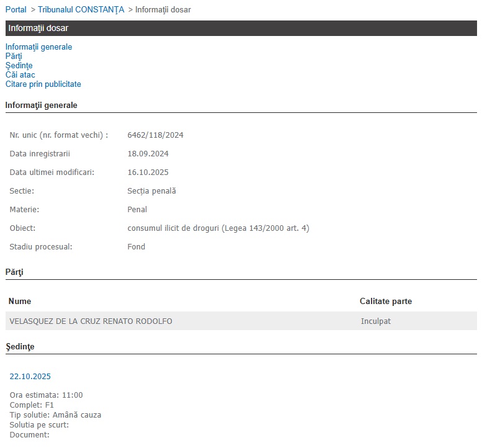Open the Citare prin publicitate link
This screenshot has width=482, height=448.
43,84
